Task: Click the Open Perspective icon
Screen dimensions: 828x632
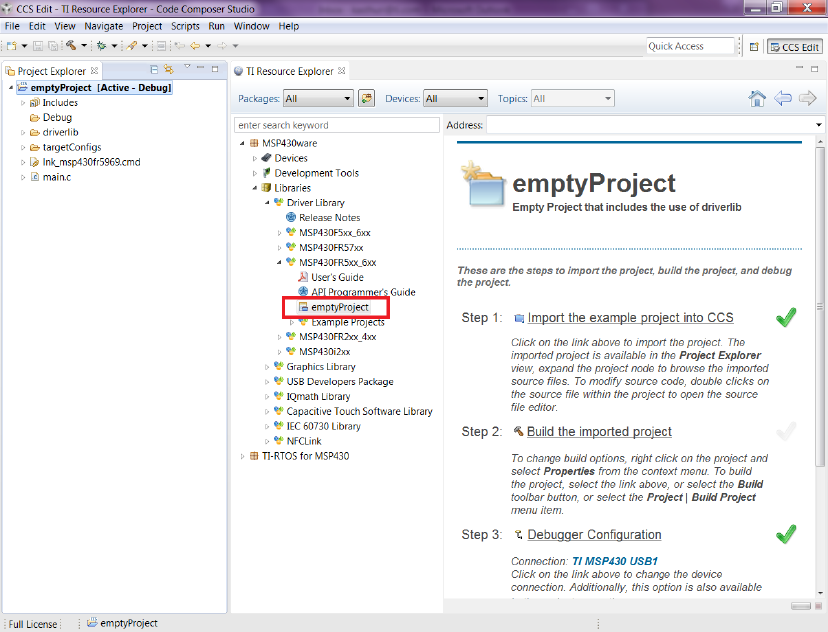Action: 754,47
